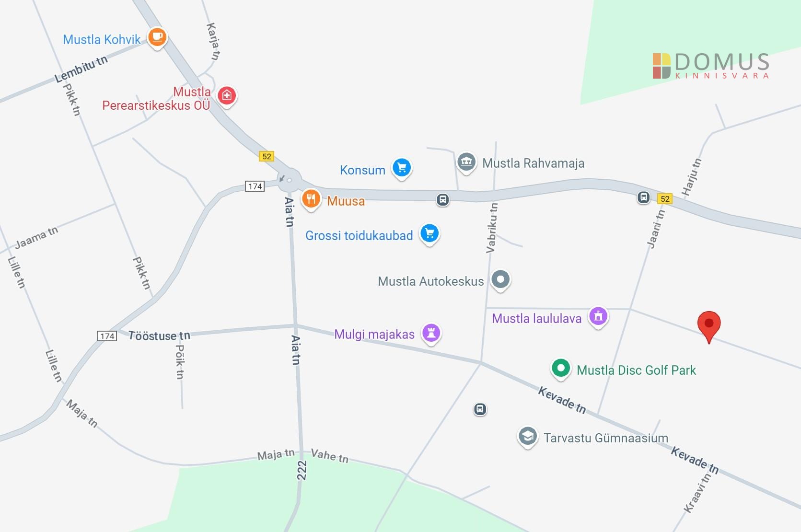The width and height of the screenshot is (801, 532).
Task: Open the Mustla Rahvamaja building marker
Action: pos(466,162)
